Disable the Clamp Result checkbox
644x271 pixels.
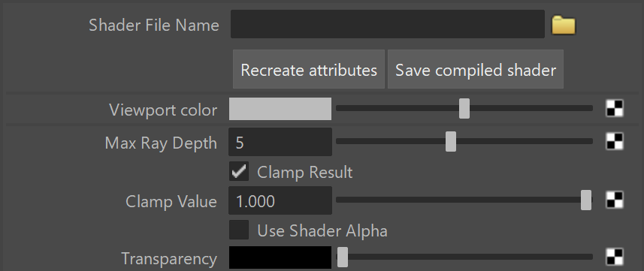click(239, 171)
